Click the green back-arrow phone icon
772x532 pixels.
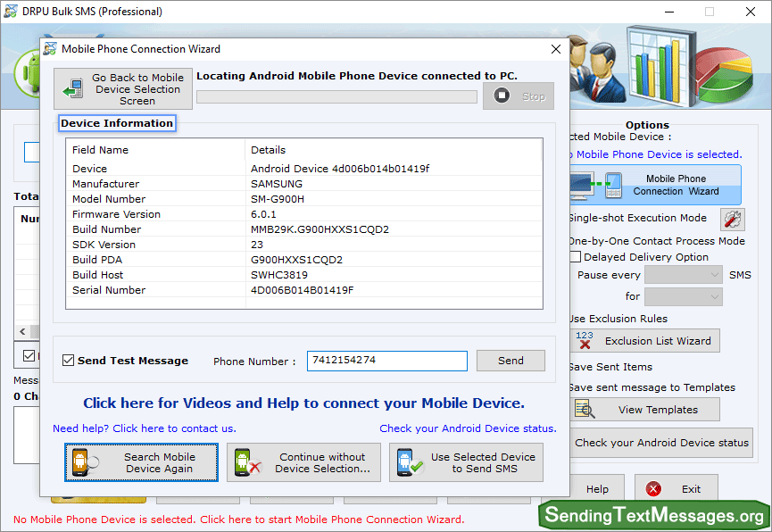click(x=73, y=88)
